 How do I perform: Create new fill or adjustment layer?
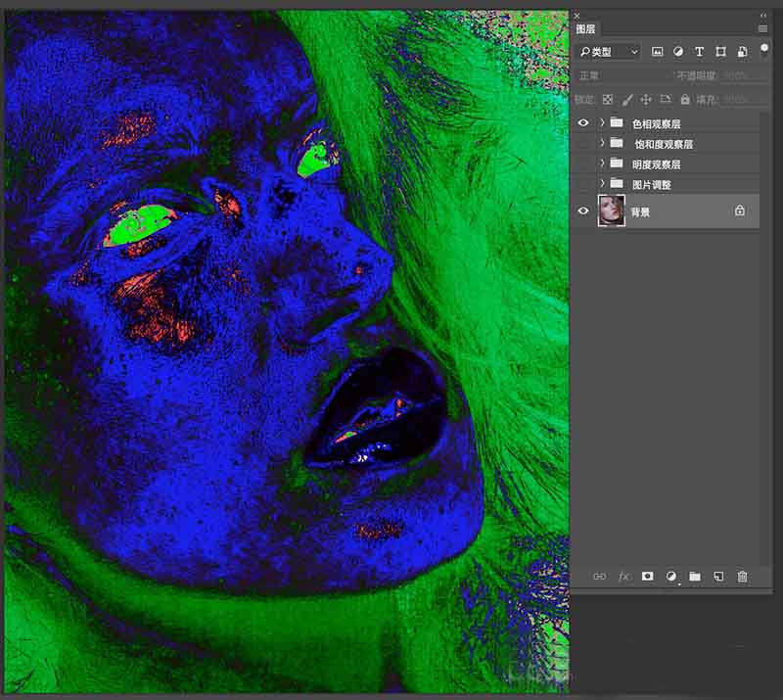671,577
